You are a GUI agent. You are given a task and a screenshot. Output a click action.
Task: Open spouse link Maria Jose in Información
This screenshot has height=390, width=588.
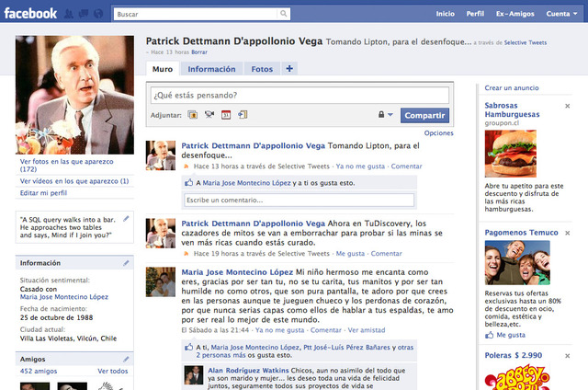pyautogui.click(x=64, y=297)
